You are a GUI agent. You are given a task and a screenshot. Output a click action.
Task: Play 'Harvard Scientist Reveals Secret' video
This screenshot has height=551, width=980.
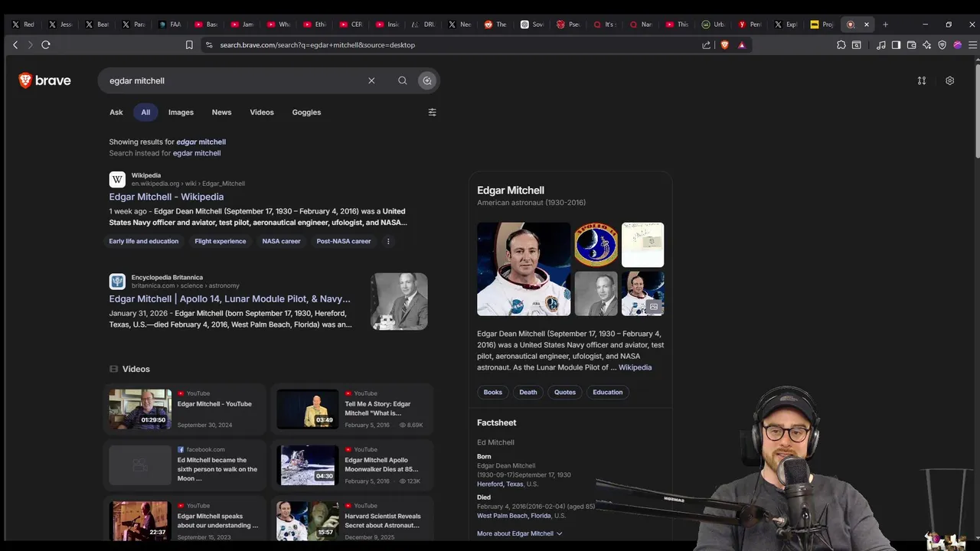tap(307, 521)
